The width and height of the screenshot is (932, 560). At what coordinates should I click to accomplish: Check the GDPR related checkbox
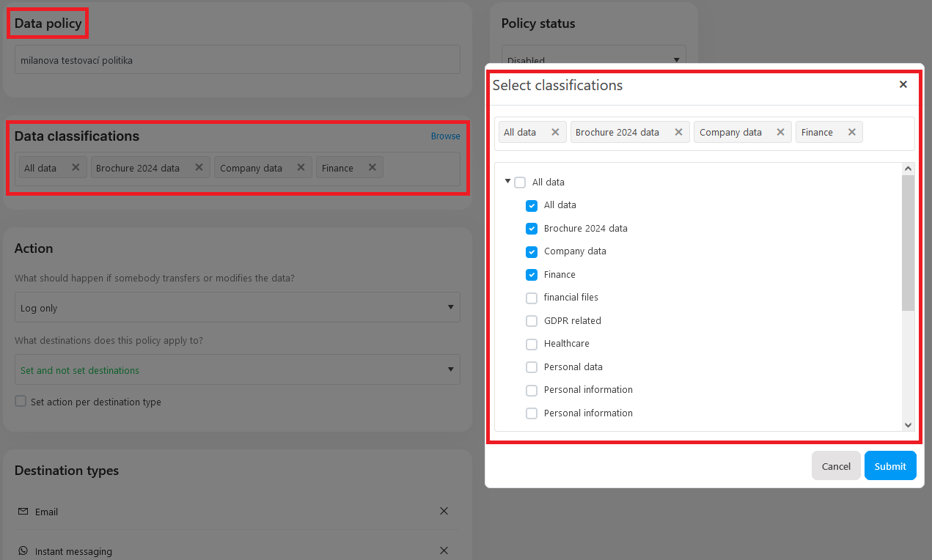[532, 321]
